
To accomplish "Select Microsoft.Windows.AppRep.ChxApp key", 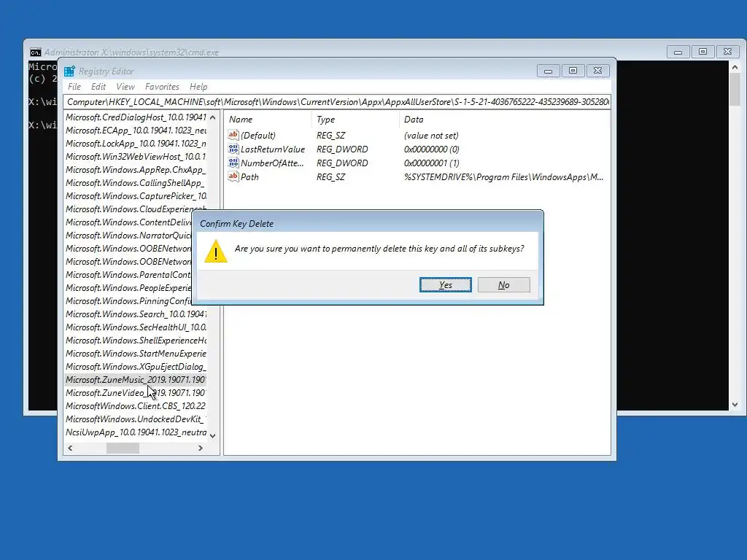I will (136, 169).
